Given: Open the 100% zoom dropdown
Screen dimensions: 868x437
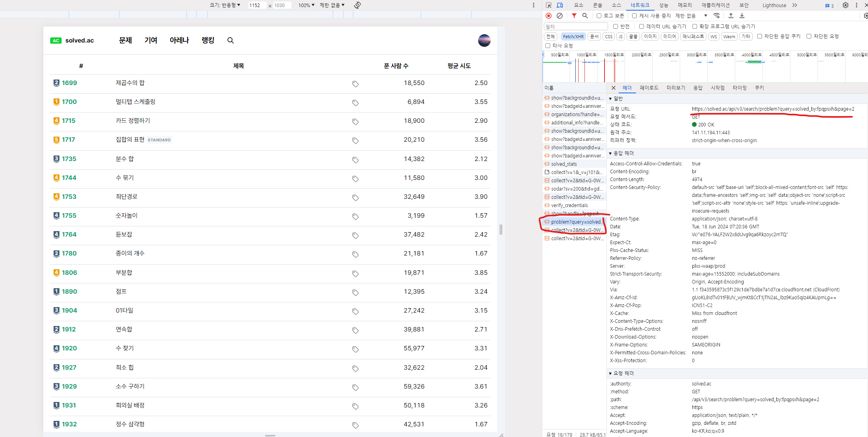Looking at the screenshot, I should pyautogui.click(x=306, y=5).
